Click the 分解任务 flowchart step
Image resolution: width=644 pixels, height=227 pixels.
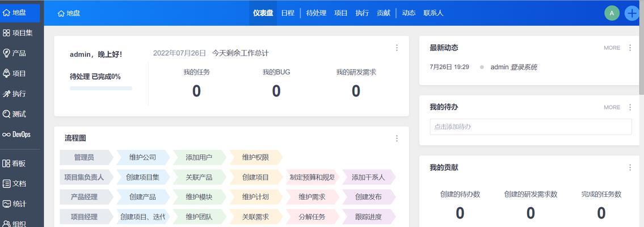[x=312, y=217]
